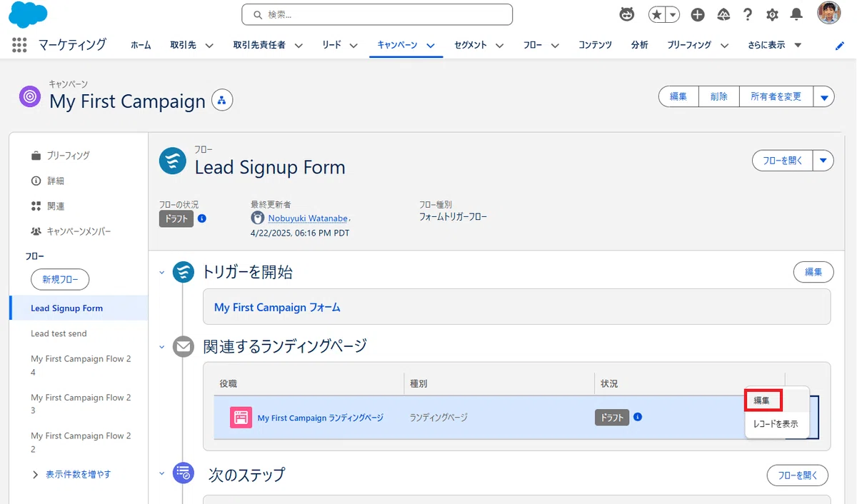Open the favorites list dropdown arrow
The image size is (857, 504).
[673, 14]
